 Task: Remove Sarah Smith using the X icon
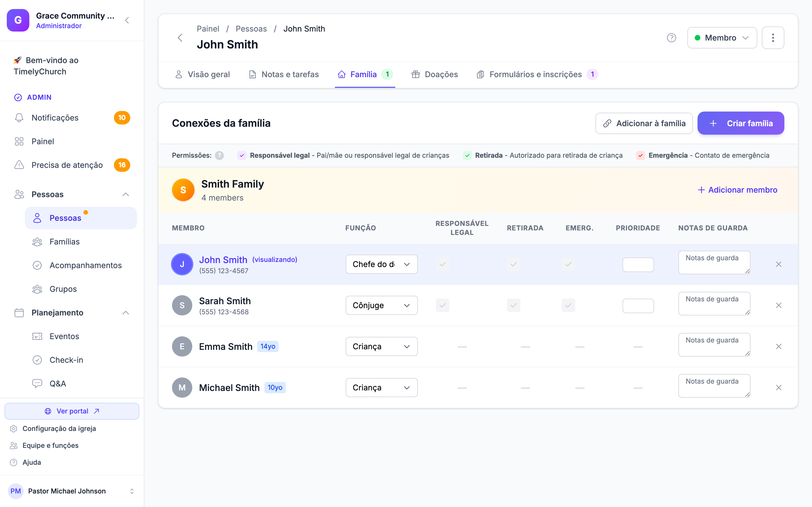tap(778, 305)
